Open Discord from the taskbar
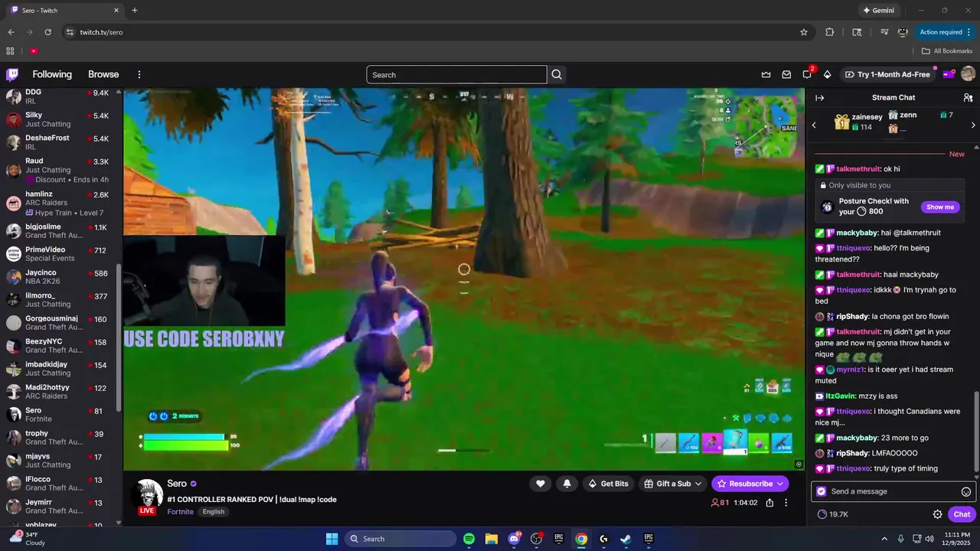This screenshot has width=980, height=551. click(514, 539)
